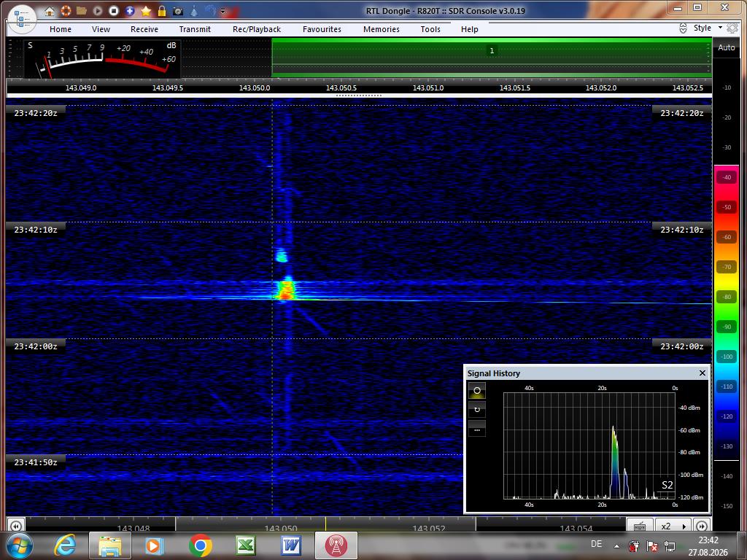The image size is (747, 560).
Task: Open the round SDR Console application menu
Action: (x=22, y=20)
